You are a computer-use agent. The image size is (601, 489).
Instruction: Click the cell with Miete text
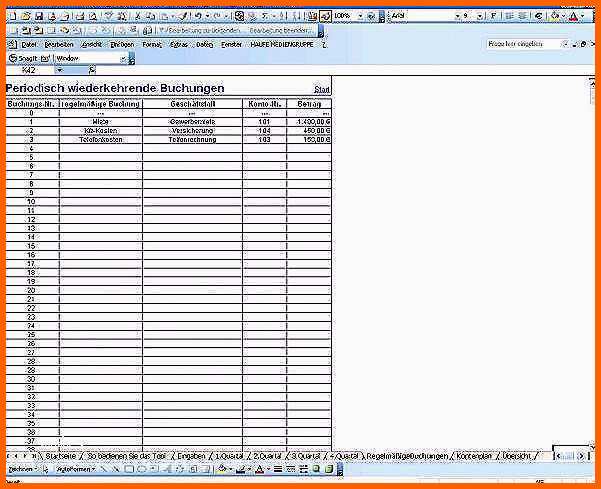[100, 122]
